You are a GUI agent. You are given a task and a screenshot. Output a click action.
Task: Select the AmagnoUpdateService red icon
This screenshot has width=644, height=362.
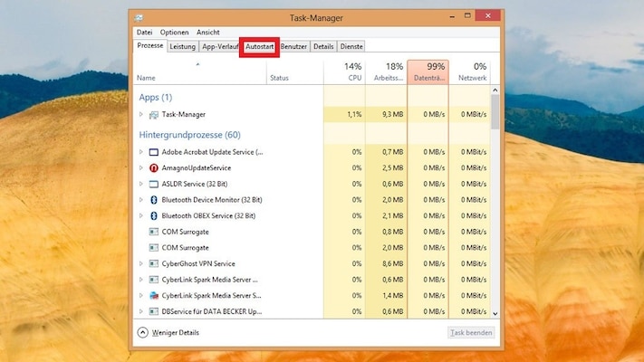[154, 167]
